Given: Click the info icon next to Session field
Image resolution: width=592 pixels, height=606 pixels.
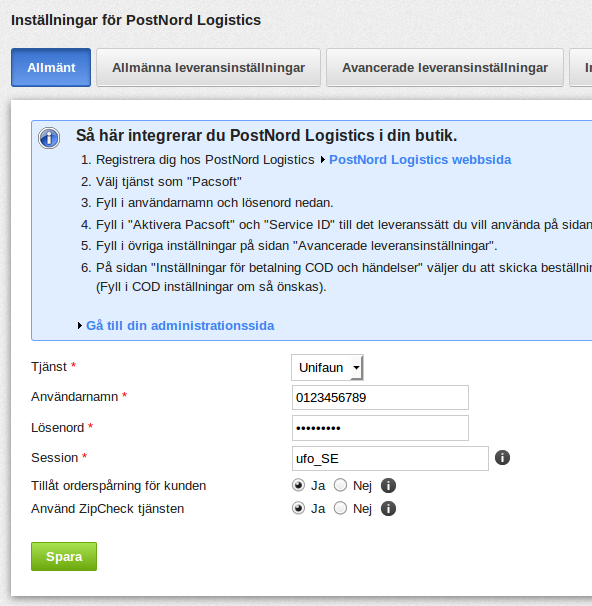Looking at the screenshot, I should tap(502, 458).
